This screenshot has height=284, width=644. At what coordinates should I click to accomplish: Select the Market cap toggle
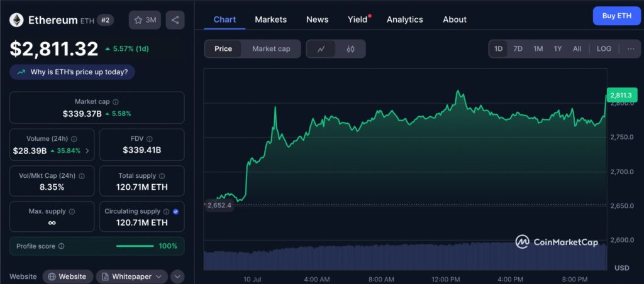[271, 49]
